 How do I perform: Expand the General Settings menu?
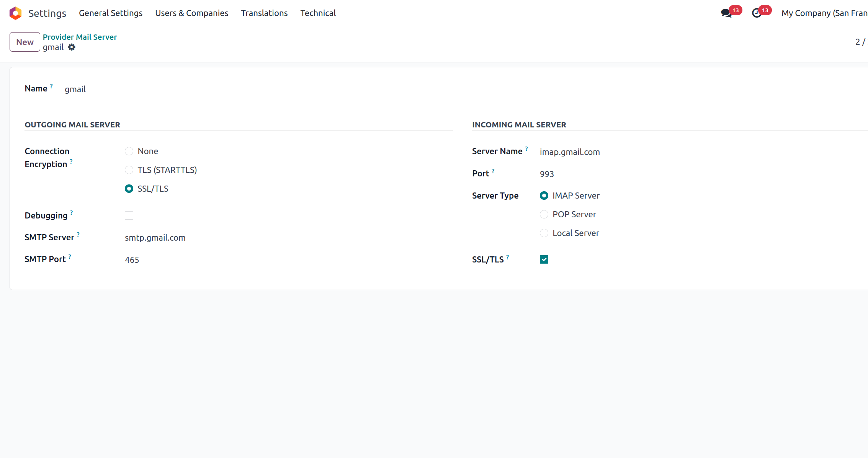[111, 13]
